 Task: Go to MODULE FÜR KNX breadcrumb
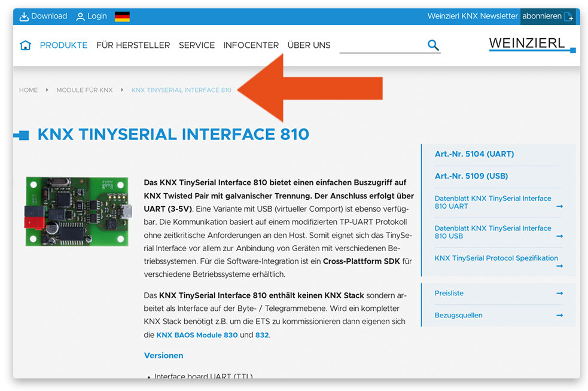84,90
